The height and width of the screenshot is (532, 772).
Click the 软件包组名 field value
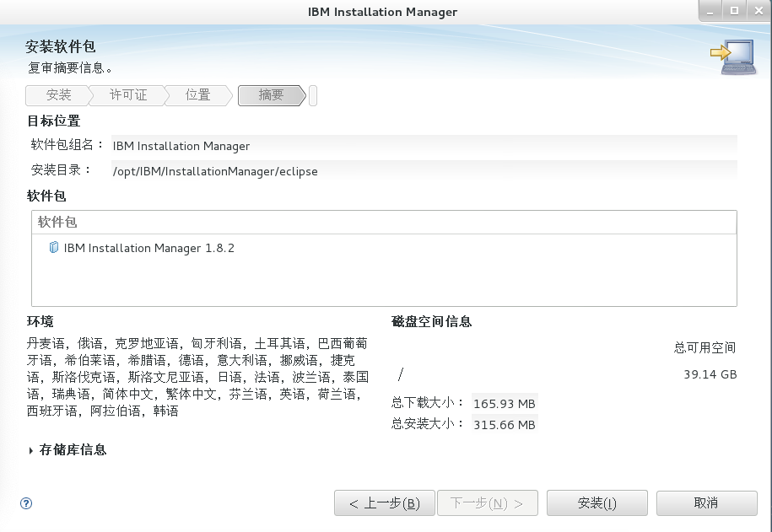point(424,146)
